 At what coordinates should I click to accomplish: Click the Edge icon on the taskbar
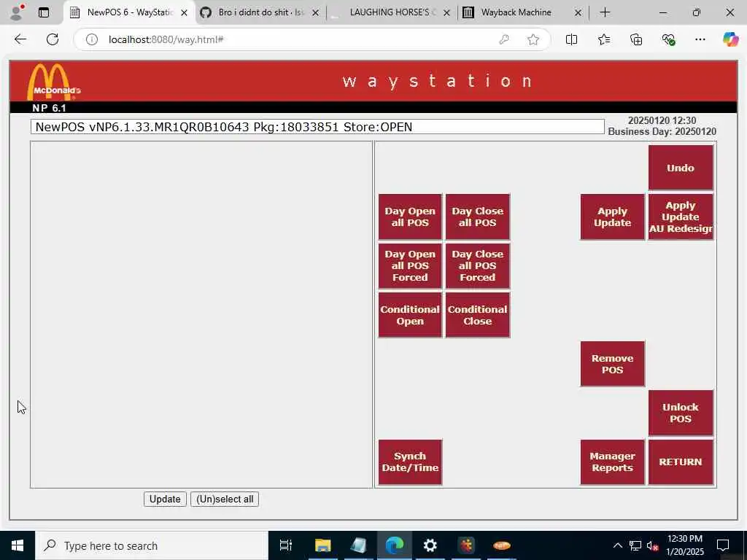(x=395, y=545)
